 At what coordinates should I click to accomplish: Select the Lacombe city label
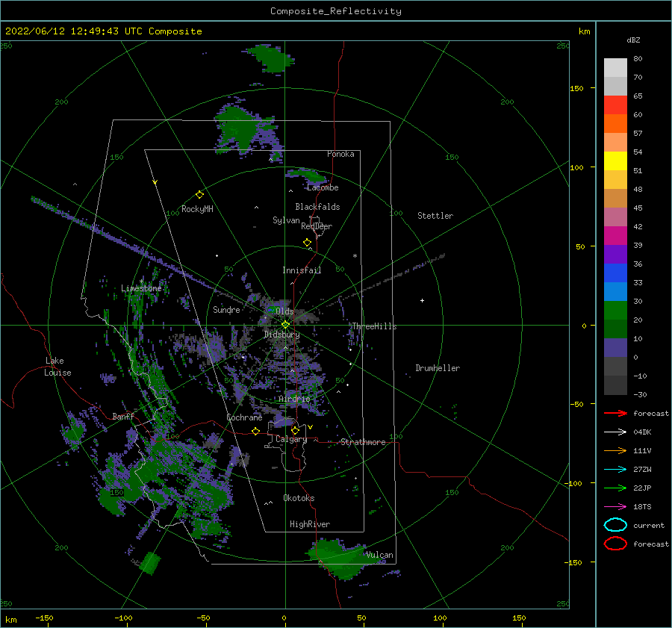(323, 187)
